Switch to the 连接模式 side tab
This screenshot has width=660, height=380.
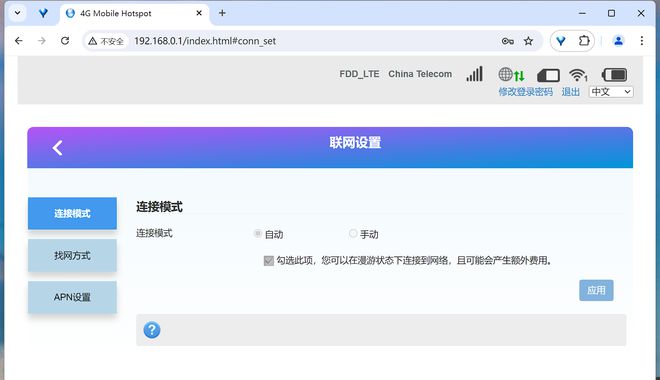pos(72,213)
